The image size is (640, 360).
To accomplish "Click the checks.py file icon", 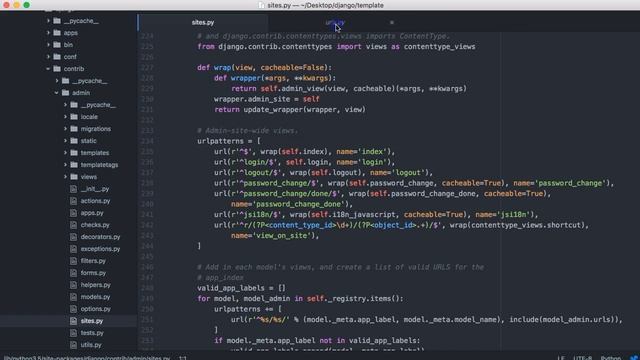I will [73, 225].
